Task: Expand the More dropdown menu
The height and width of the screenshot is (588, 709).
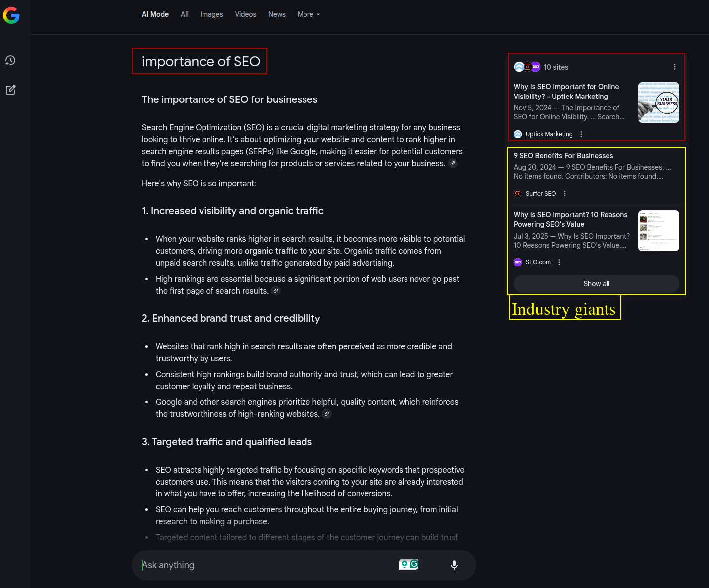Action: tap(308, 14)
